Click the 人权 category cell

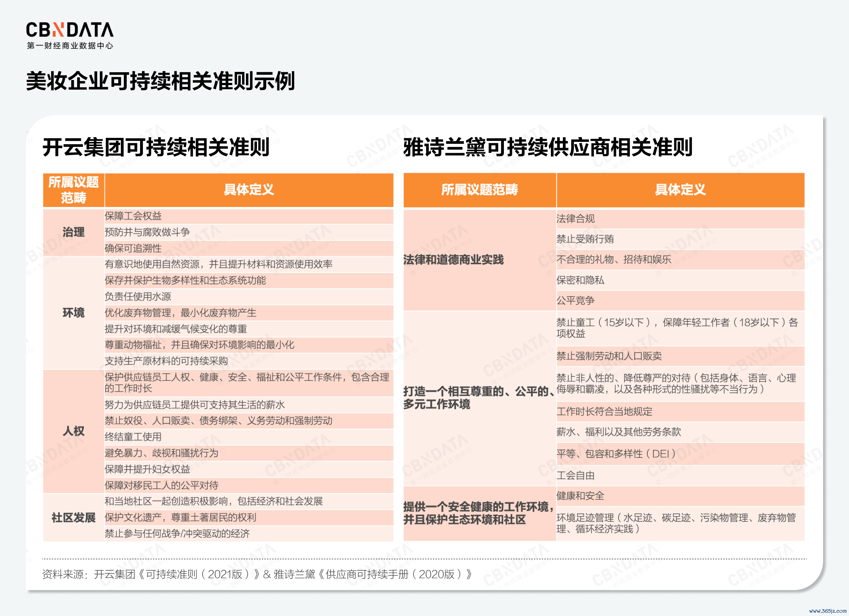[x=73, y=431]
